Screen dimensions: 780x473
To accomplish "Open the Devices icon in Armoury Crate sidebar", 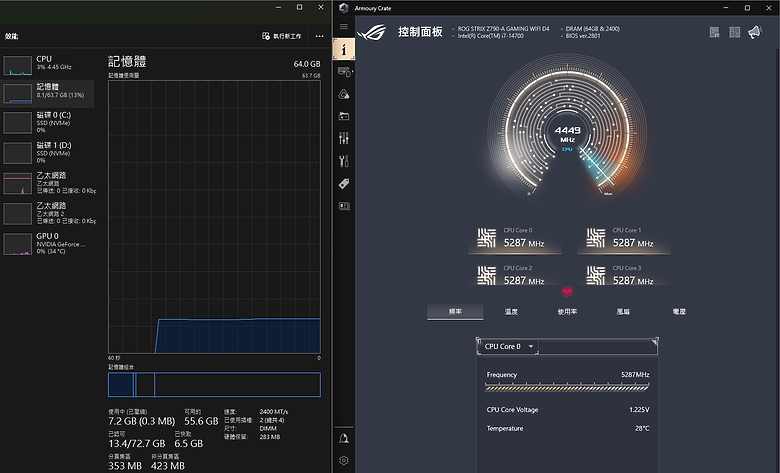I will 344,72.
